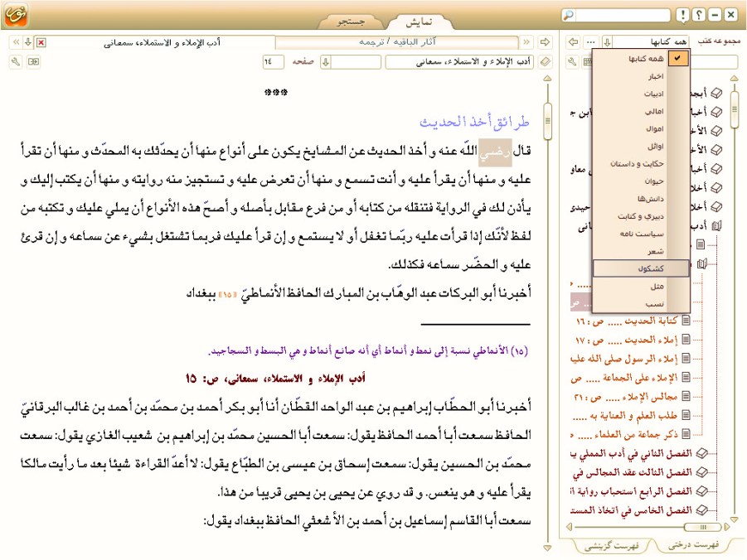This screenshot has height=560, width=747.
Task: Switch to the جستجو tab
Action: pyautogui.click(x=351, y=22)
